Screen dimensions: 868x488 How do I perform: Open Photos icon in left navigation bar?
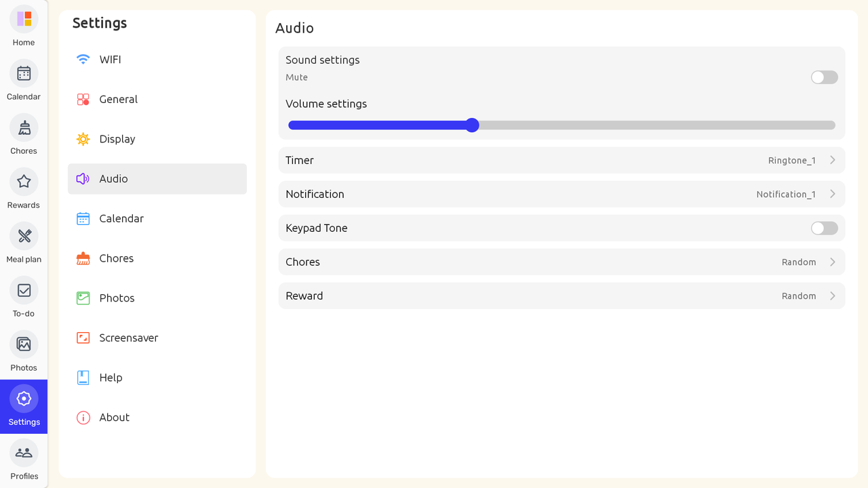(24, 344)
